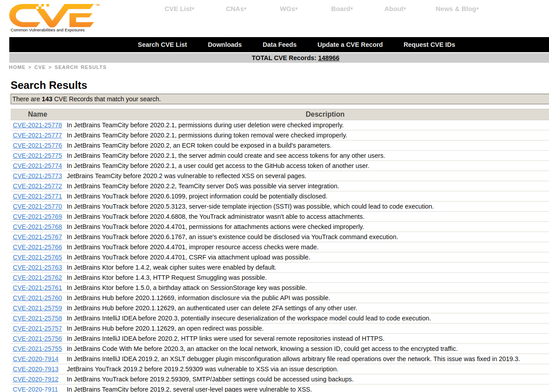Click the Search Results heading
Image resolution: width=549 pixels, height=392 pixels.
pos(49,85)
